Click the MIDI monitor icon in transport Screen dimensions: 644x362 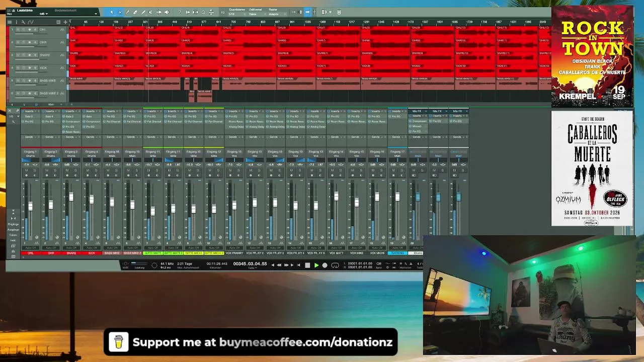pyautogui.click(x=125, y=263)
